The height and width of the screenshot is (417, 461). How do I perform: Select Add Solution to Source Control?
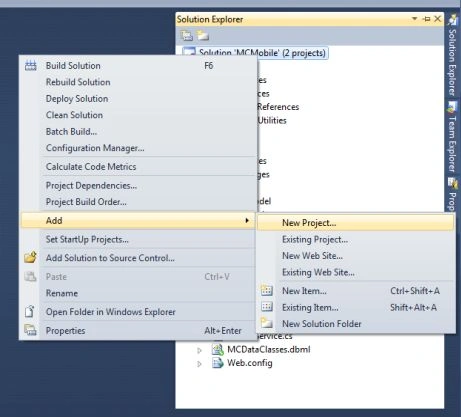138,258
